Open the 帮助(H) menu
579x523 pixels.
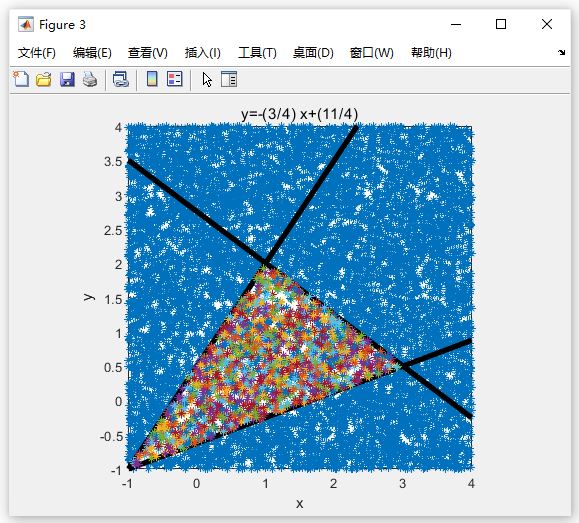tap(431, 53)
